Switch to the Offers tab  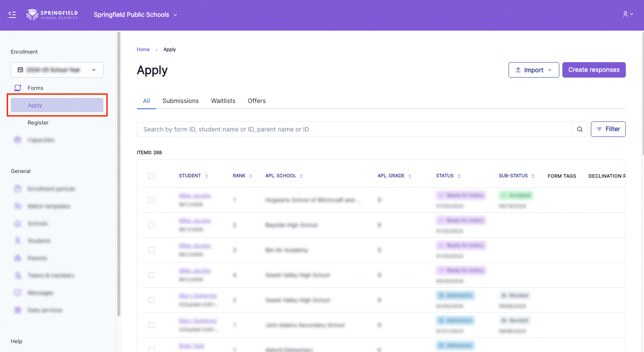(x=257, y=101)
